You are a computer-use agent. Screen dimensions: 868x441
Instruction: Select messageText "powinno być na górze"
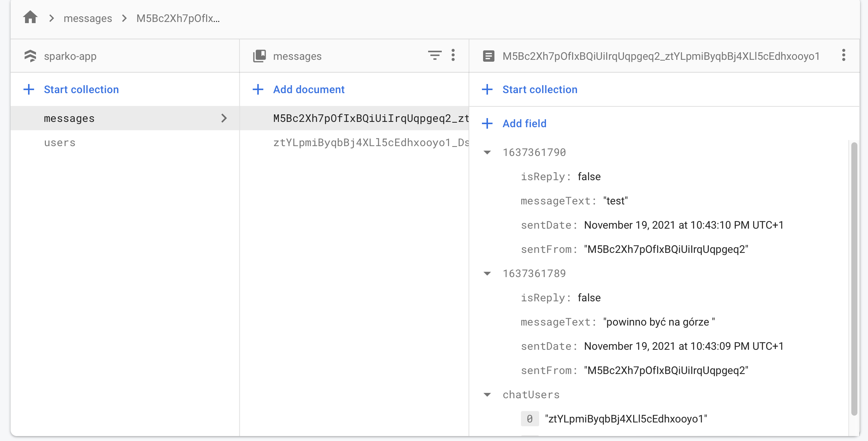pos(659,322)
